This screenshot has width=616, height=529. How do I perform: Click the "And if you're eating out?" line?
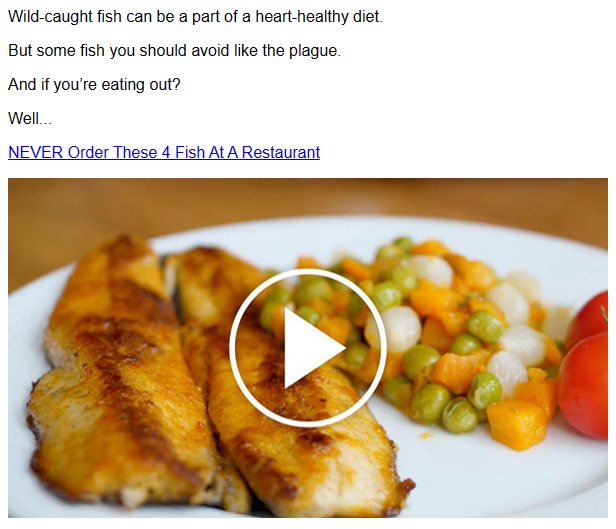94,84
